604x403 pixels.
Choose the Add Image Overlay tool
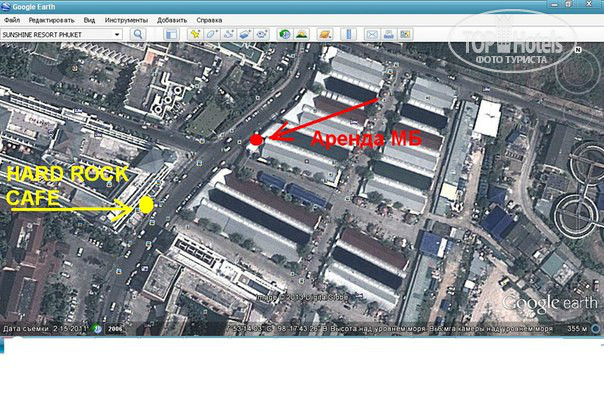pos(245,34)
